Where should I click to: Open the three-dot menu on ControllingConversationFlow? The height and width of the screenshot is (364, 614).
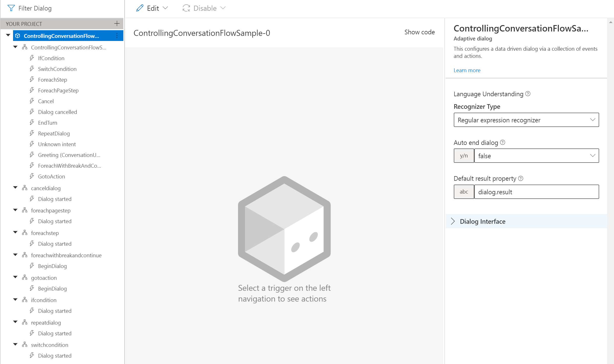117,36
